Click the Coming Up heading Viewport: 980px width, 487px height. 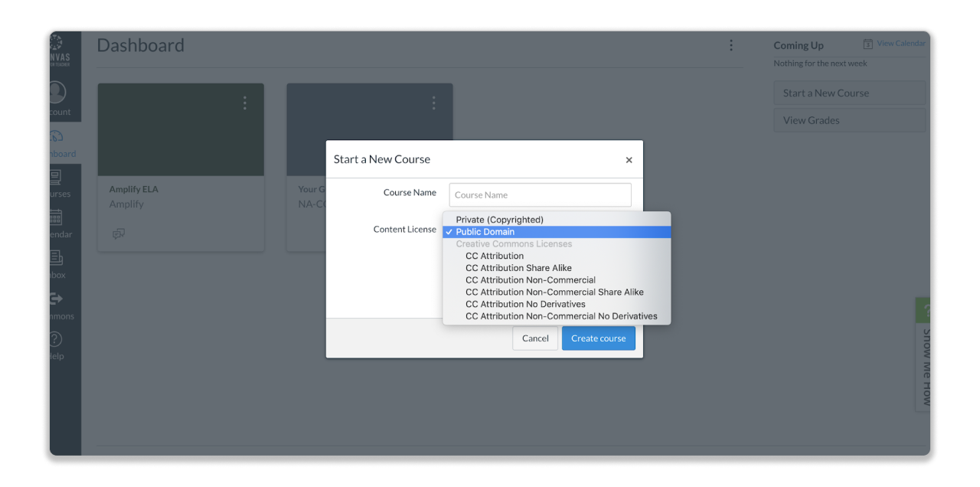(x=799, y=45)
